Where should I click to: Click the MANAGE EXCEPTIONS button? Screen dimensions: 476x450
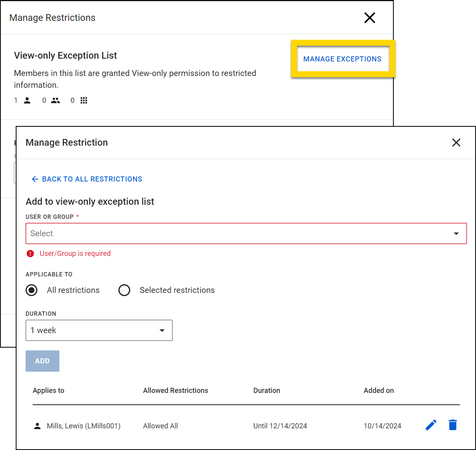click(342, 59)
